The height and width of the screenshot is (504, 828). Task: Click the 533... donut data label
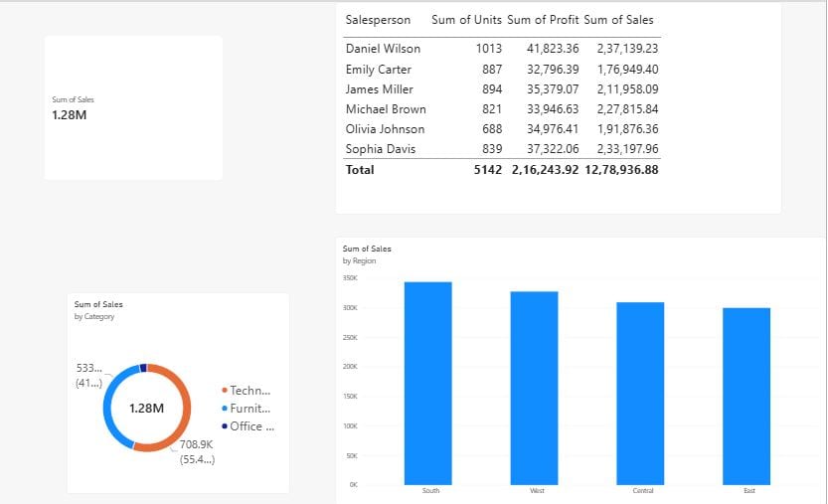[88, 375]
